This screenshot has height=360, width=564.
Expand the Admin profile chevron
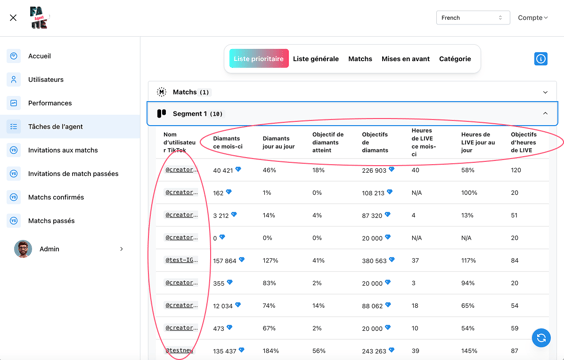(x=121, y=249)
